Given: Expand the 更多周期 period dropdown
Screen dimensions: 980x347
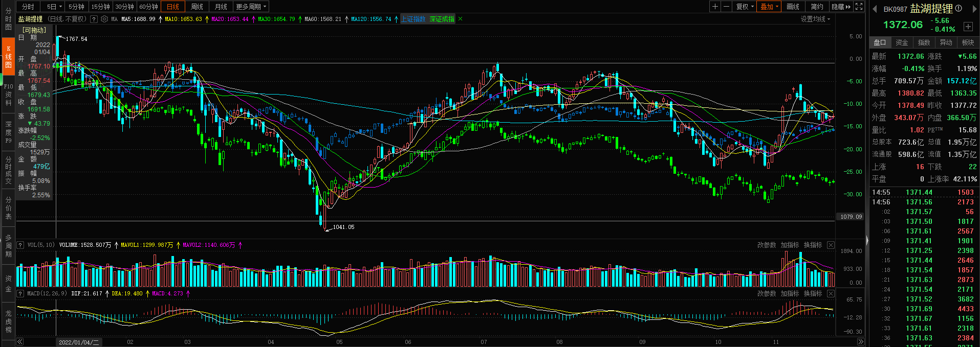Looking at the screenshot, I should point(251,7).
